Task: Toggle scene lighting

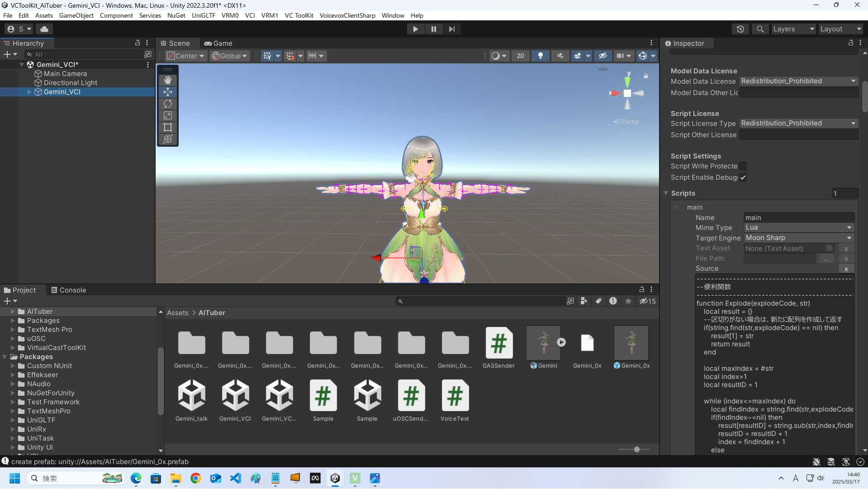Action: tap(540, 56)
